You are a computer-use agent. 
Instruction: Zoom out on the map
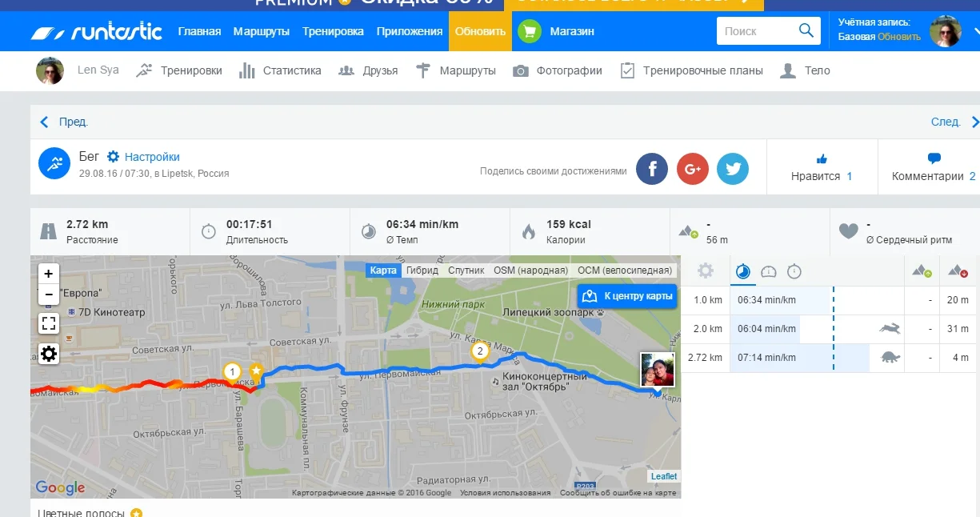(x=49, y=294)
